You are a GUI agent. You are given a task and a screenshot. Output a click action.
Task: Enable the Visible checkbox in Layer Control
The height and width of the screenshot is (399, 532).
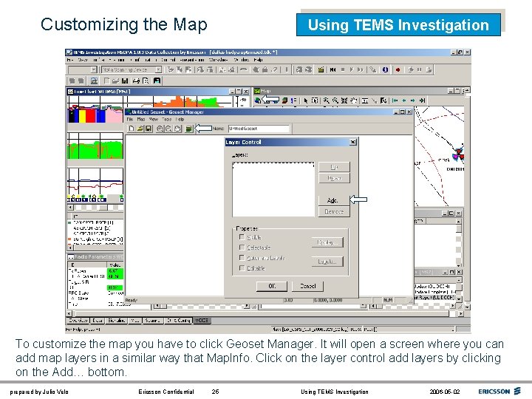pos(242,237)
